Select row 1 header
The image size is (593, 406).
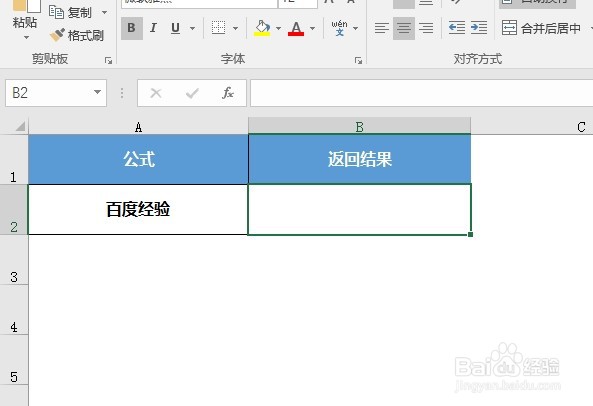(x=14, y=160)
